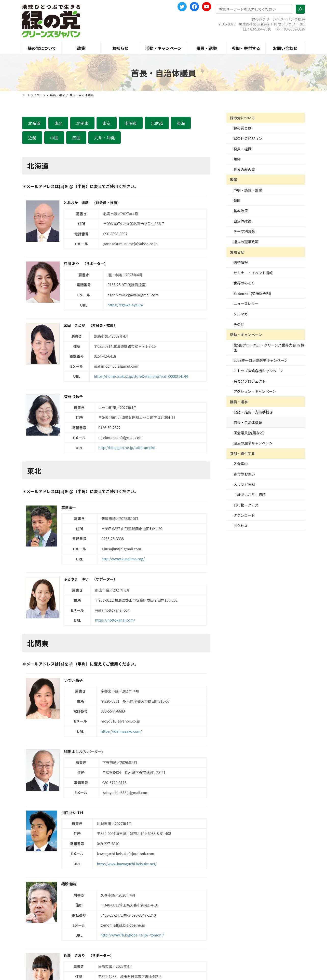Viewport: 327px width, 980px height.
Task: Click the green search magnifier button
Action: [300, 9]
